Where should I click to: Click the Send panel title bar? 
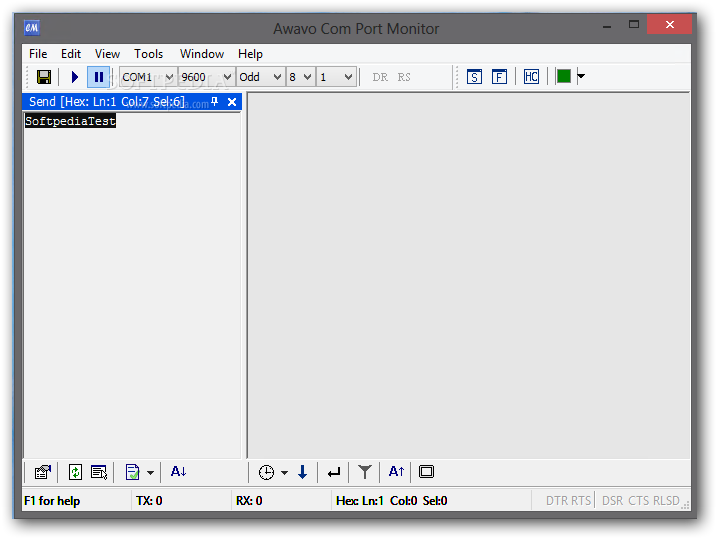coord(132,101)
